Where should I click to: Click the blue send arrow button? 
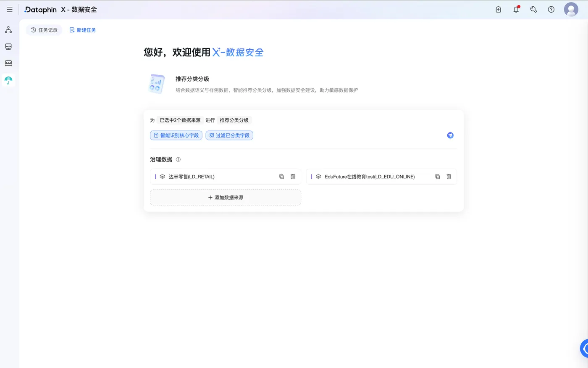(450, 135)
